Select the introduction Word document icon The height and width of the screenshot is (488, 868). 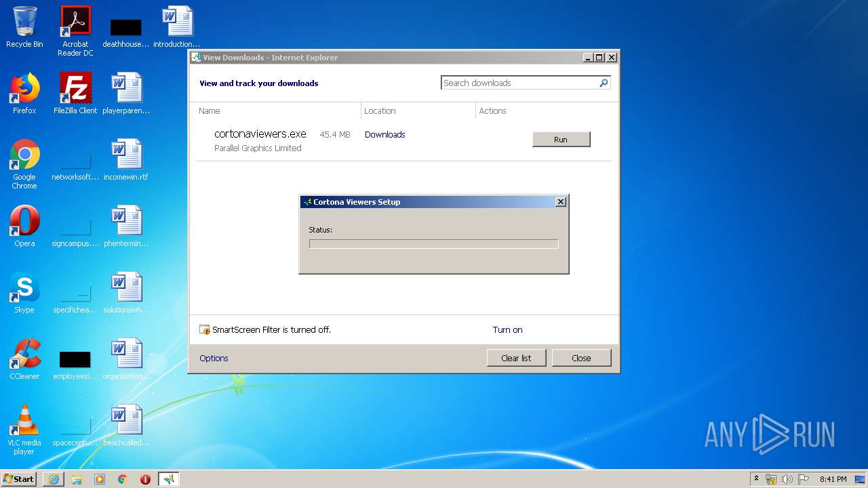click(176, 27)
